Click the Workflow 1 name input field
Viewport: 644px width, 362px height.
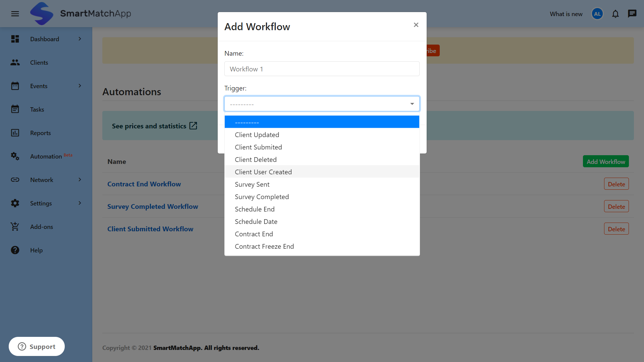point(322,69)
